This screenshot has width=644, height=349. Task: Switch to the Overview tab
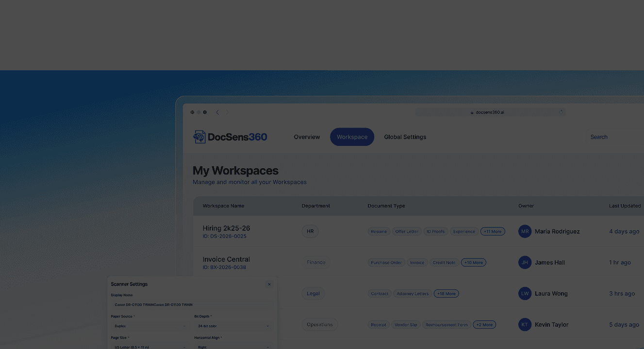pos(307,137)
